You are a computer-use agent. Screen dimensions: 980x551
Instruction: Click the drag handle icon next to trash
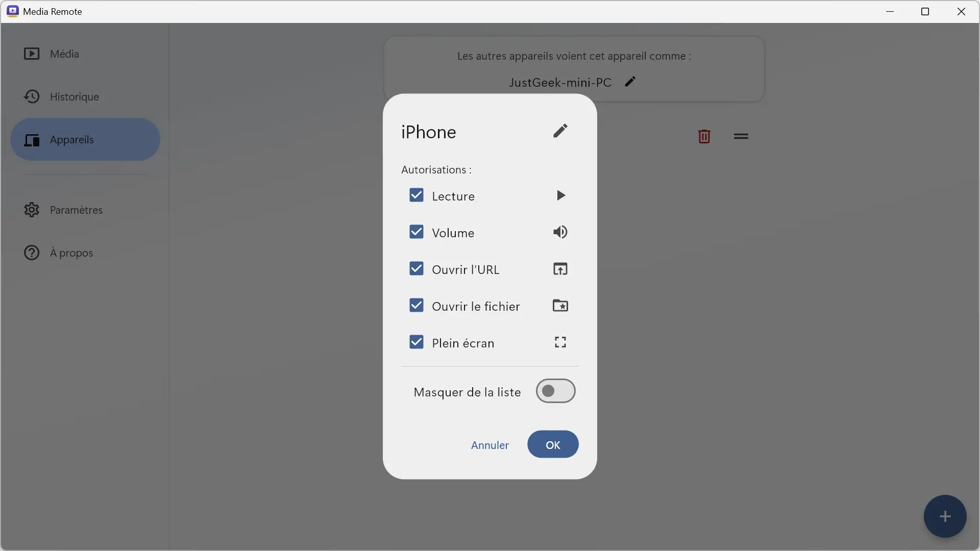tap(741, 136)
